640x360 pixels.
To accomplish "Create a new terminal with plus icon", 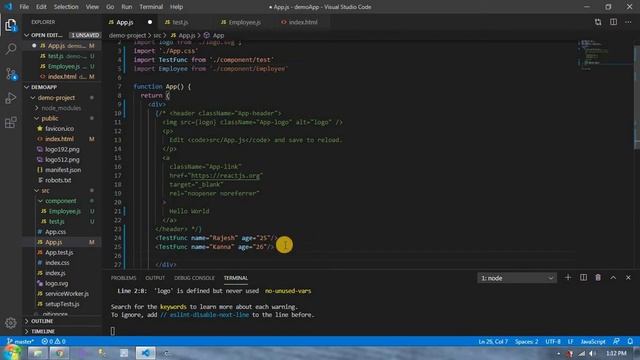I will pyautogui.click(x=568, y=278).
